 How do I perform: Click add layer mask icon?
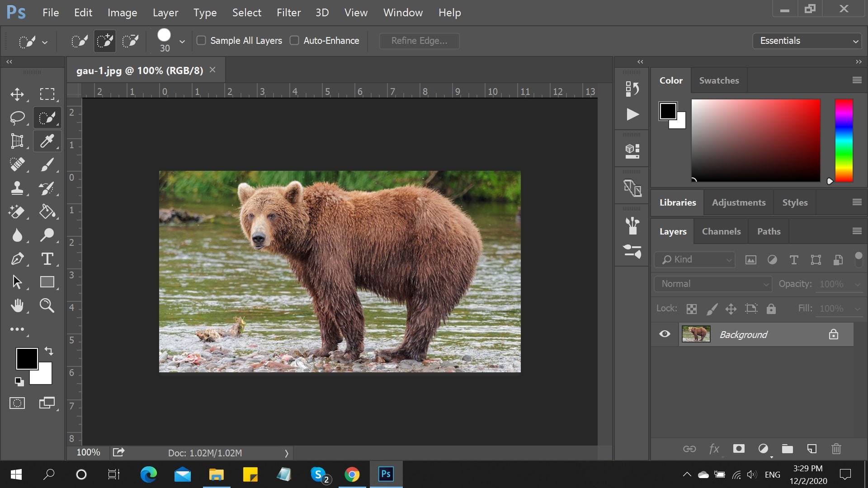pos(739,449)
